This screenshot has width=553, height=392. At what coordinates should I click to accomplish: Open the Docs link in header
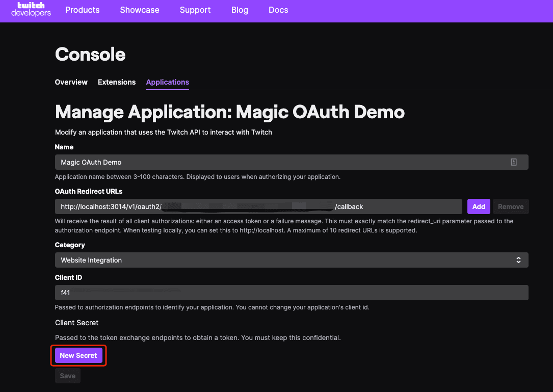[x=278, y=10]
